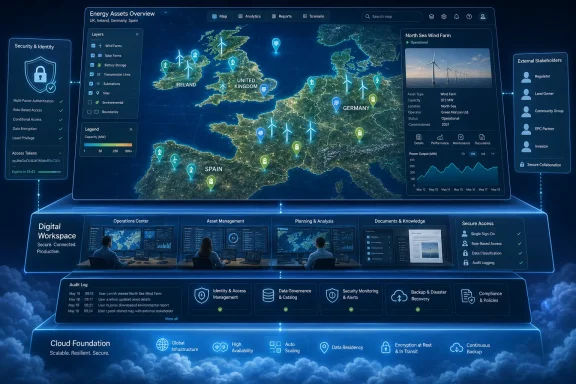Viewport: 576px width, 384px height.
Task: Click the Global Infrastructure globe icon
Action: tap(162, 345)
